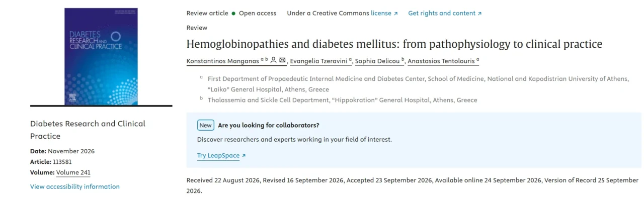
Task: Open Volume 241 issue link
Action: (x=73, y=172)
